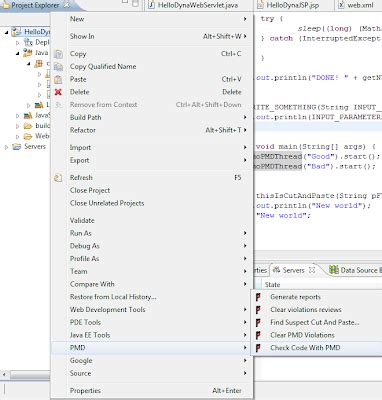Open the Run As submenu

[x=152, y=233]
